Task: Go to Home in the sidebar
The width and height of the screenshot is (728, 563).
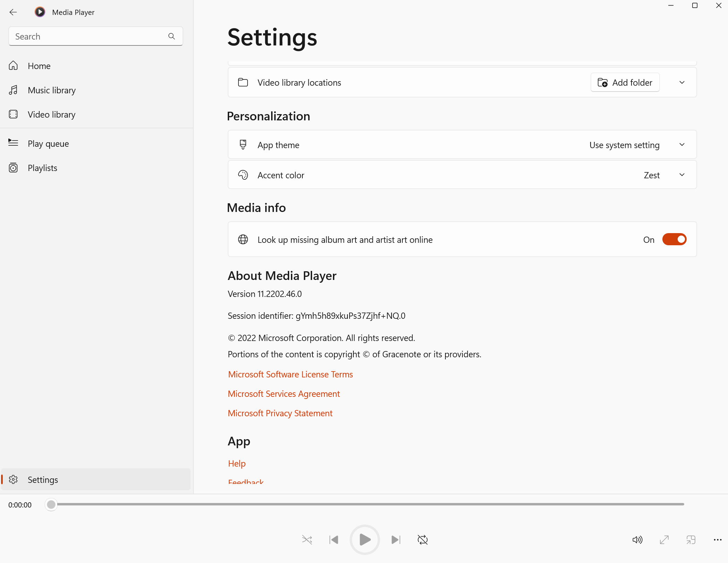Action: click(x=96, y=66)
